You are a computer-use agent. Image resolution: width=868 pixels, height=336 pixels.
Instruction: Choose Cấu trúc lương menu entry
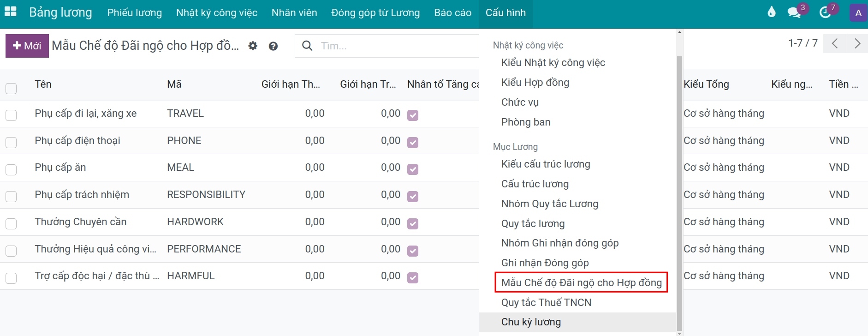(x=535, y=184)
